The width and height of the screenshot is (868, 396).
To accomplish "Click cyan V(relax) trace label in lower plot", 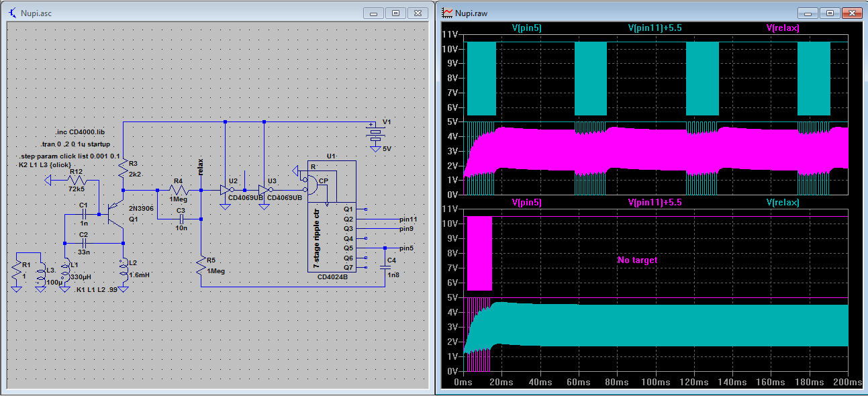I will 783,202.
